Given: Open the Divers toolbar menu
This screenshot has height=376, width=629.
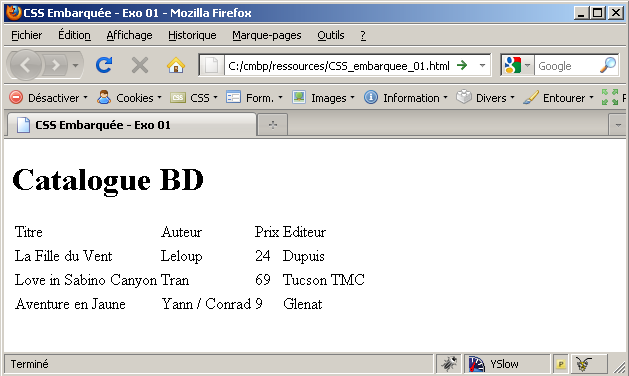Looking at the screenshot, I should coord(485,98).
